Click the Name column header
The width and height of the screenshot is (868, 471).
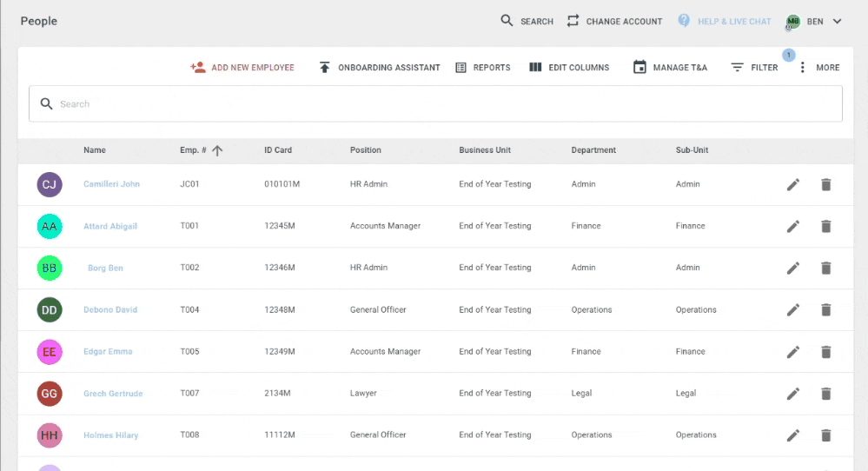point(95,150)
